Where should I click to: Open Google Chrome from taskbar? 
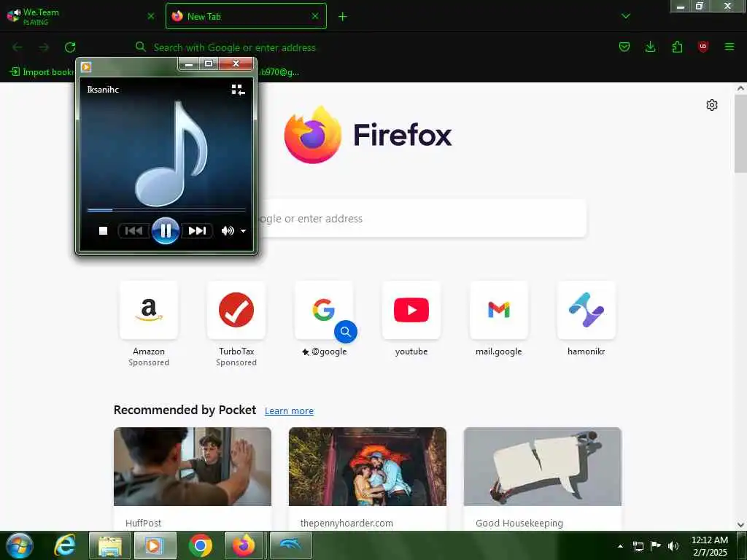[x=200, y=545]
